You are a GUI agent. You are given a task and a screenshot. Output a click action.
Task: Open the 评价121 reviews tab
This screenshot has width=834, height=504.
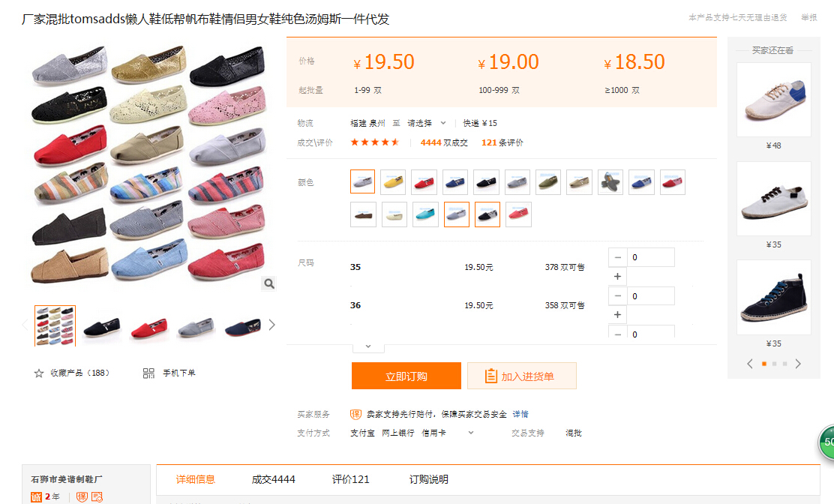350,479
